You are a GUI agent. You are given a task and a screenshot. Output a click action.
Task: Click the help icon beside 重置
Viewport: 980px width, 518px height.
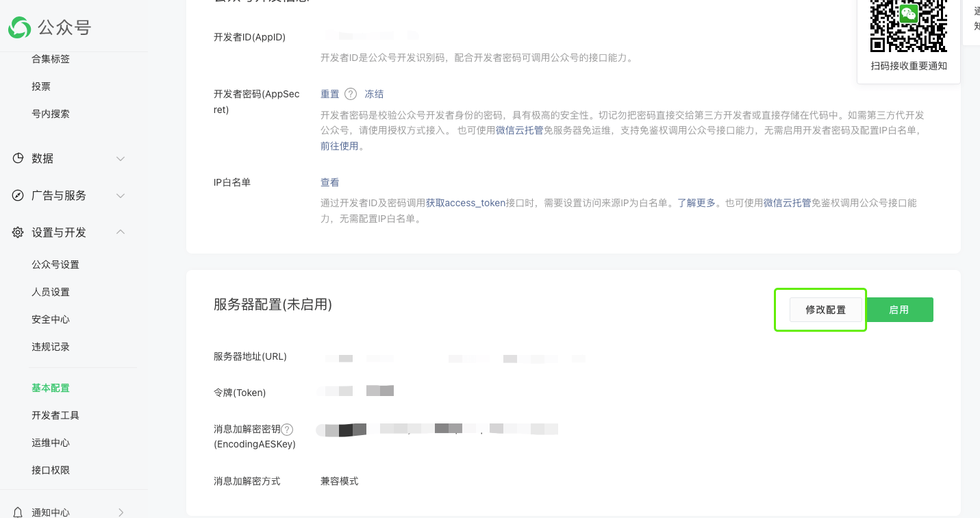coord(351,94)
